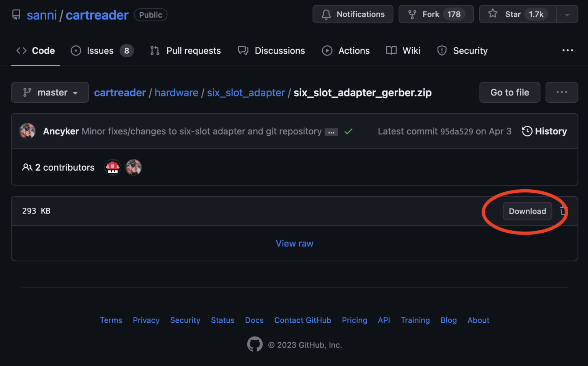Click the star icon to star the repo
Screen dimensions: 588x366
point(492,14)
